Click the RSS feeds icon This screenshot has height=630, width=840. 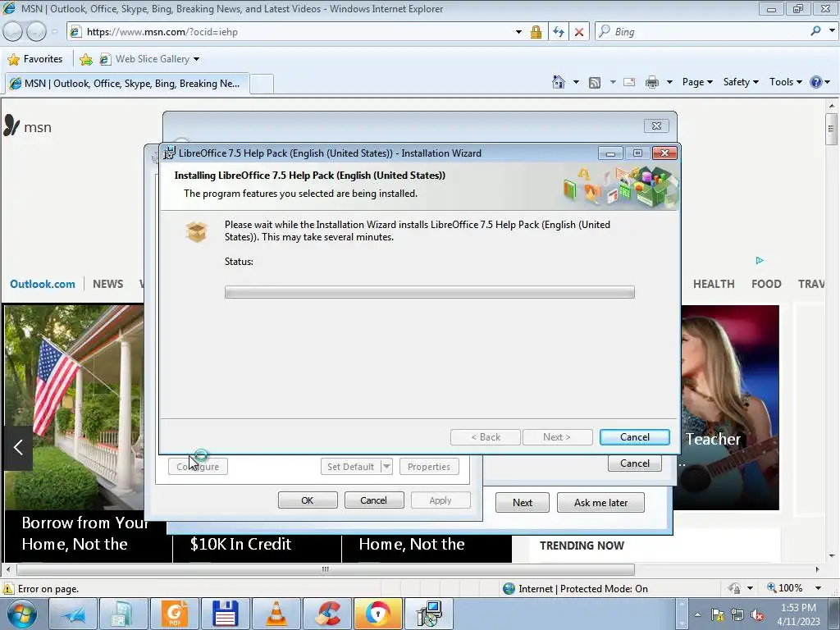pos(595,83)
